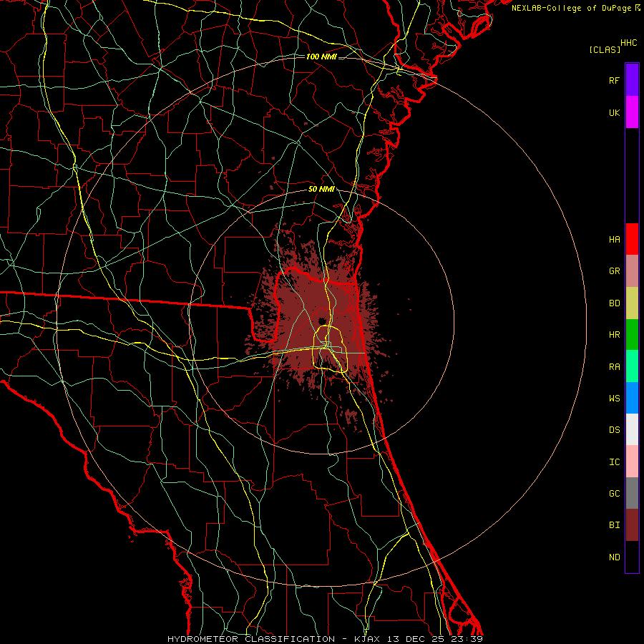The image size is (644, 644).
Task: Click the HR legend label
Action: click(614, 335)
